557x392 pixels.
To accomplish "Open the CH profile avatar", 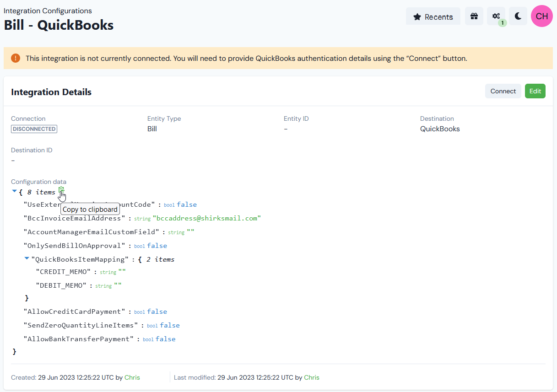I will (x=541, y=16).
